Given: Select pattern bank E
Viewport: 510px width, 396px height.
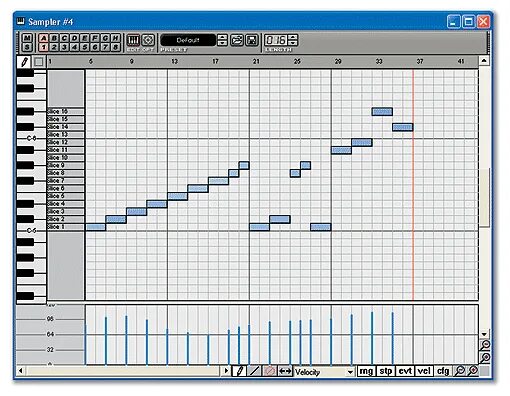Looking at the screenshot, I should (x=85, y=38).
